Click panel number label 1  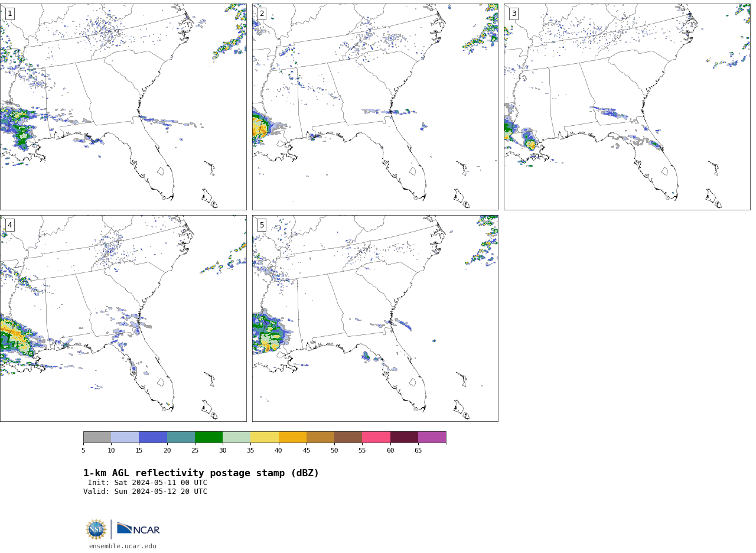[x=9, y=14]
